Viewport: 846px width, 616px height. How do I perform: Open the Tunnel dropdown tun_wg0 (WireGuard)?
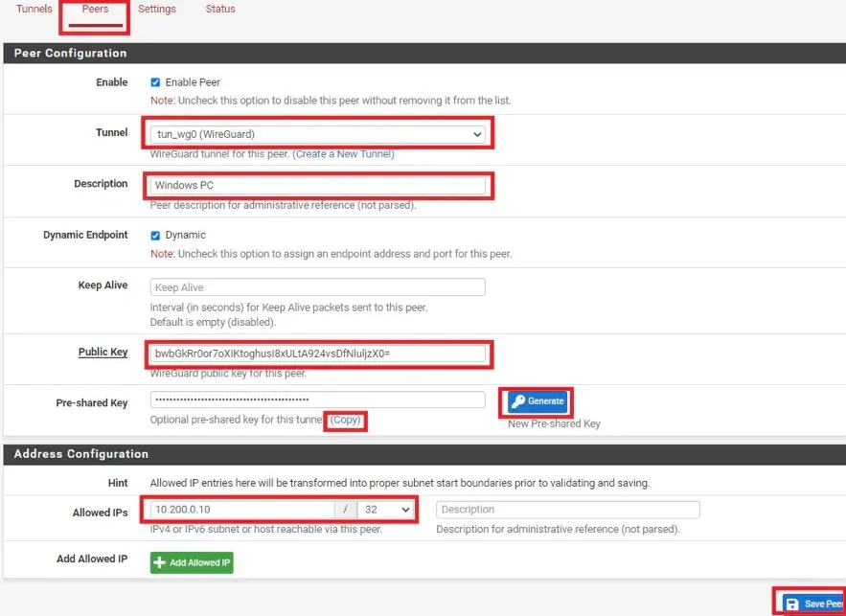(x=318, y=134)
